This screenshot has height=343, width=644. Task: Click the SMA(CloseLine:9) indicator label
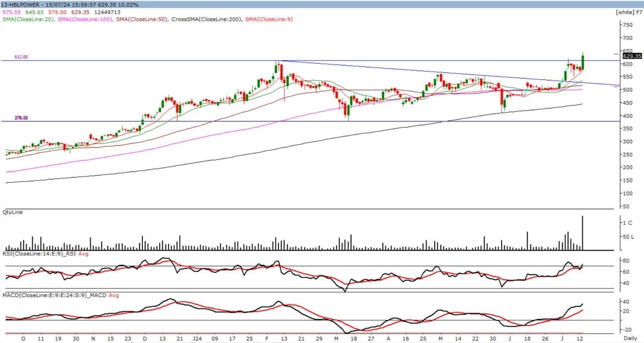(x=270, y=20)
